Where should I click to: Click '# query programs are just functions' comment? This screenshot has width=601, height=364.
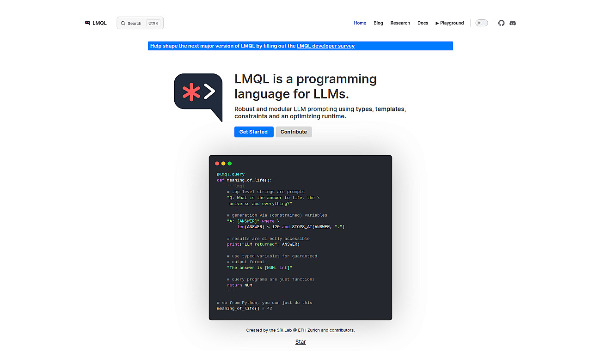[271, 279]
